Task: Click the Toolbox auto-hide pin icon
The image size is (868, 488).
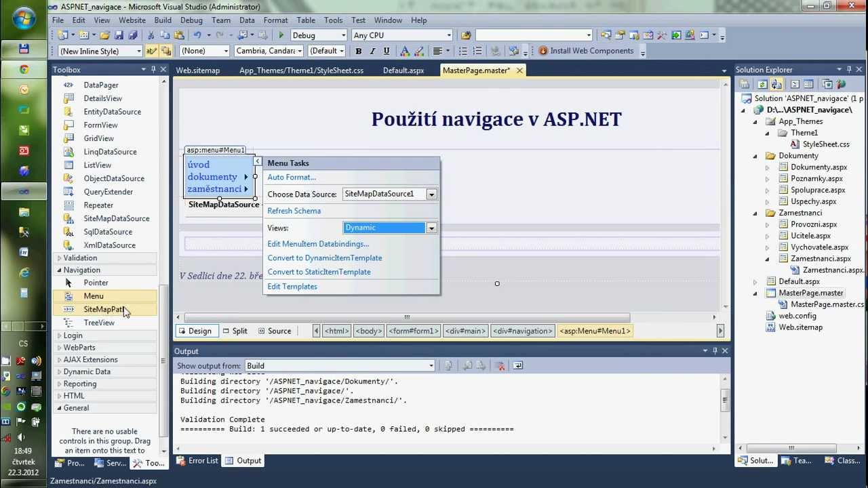Action: (153, 69)
